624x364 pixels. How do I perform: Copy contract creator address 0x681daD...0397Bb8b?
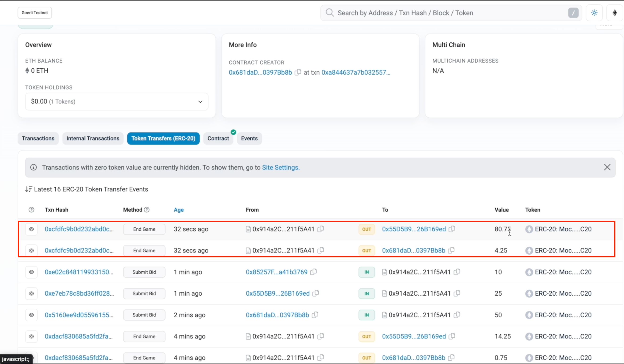tap(298, 72)
